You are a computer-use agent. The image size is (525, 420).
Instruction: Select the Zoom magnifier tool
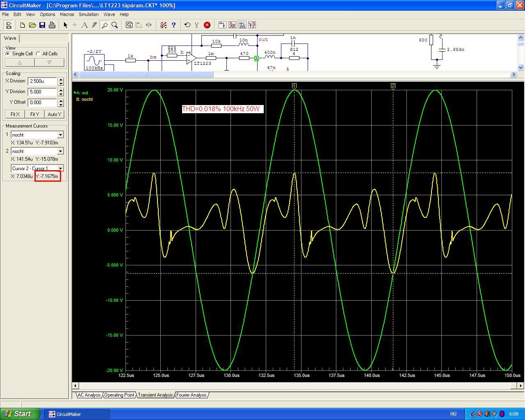pyautogui.click(x=115, y=25)
